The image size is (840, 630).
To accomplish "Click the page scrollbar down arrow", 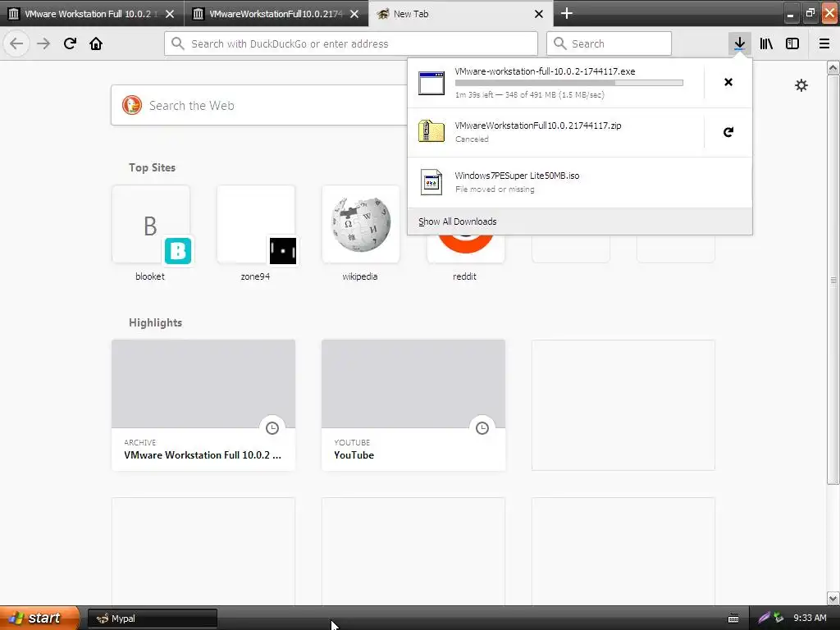I will 833,598.
